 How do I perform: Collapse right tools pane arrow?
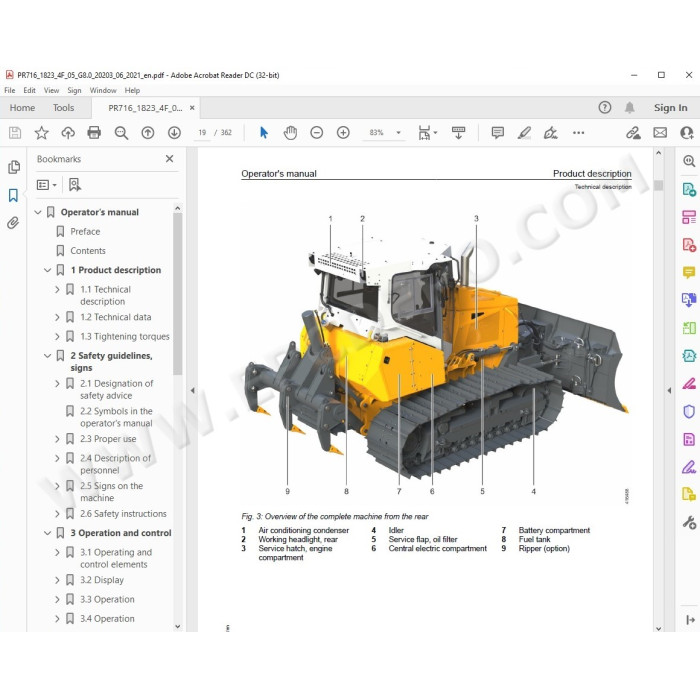(x=669, y=390)
